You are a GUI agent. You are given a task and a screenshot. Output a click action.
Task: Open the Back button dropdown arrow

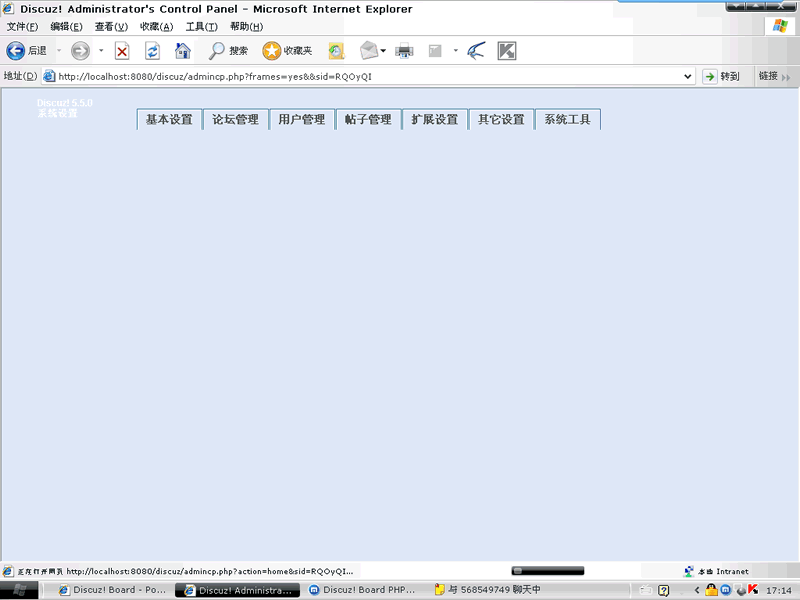pos(58,51)
